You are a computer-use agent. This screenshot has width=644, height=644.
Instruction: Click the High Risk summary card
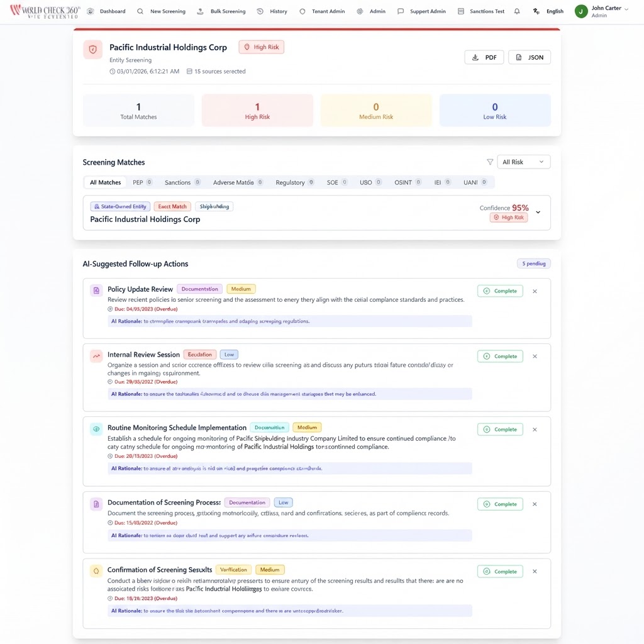257,111
